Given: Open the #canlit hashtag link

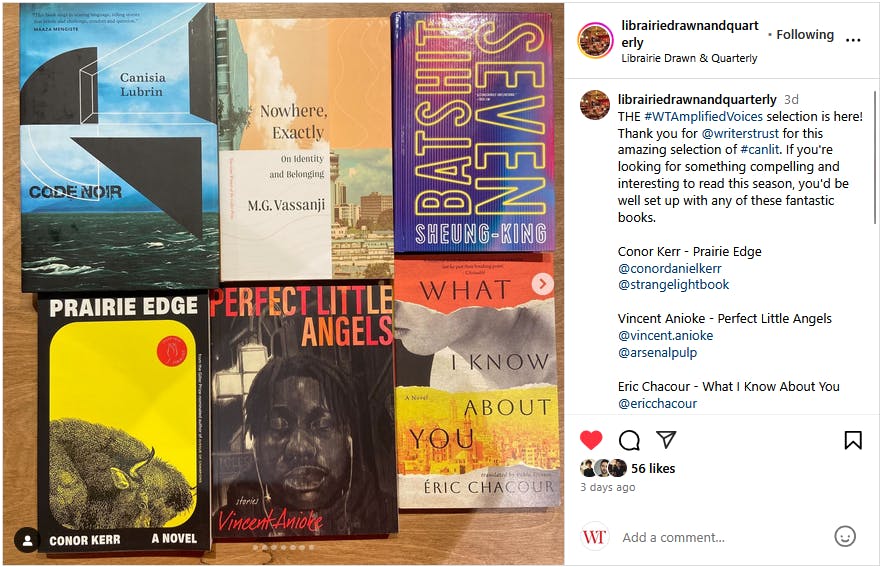Looking at the screenshot, I should point(760,149).
